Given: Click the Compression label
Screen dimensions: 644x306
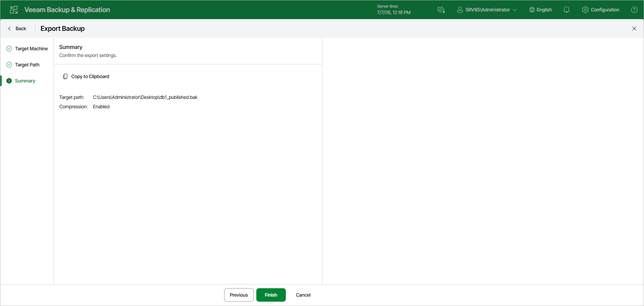Looking at the screenshot, I should tap(73, 107).
